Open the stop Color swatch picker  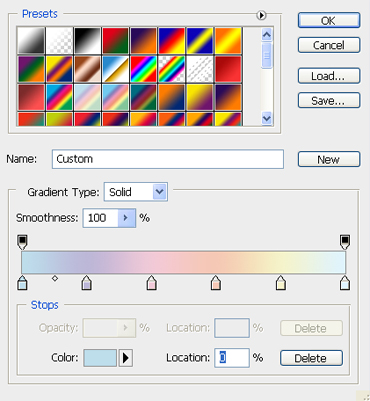click(x=100, y=358)
